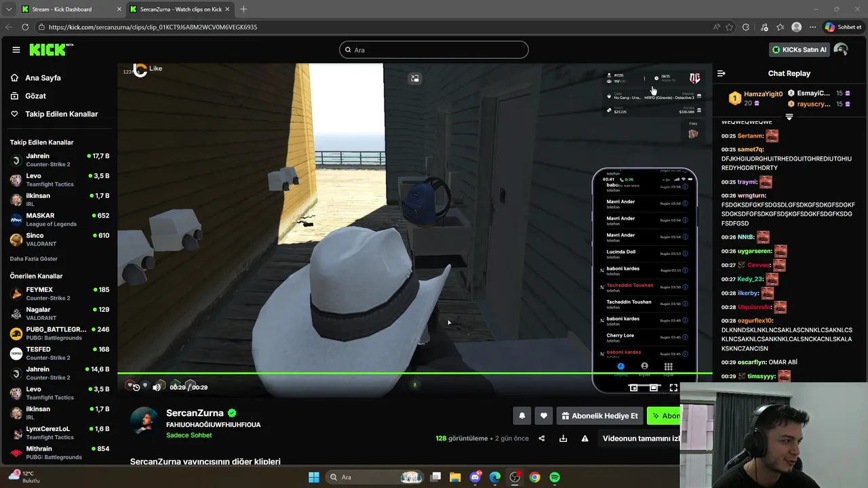Open Sadece Sohbet category link
This screenshot has width=868, height=488.
tap(189, 435)
